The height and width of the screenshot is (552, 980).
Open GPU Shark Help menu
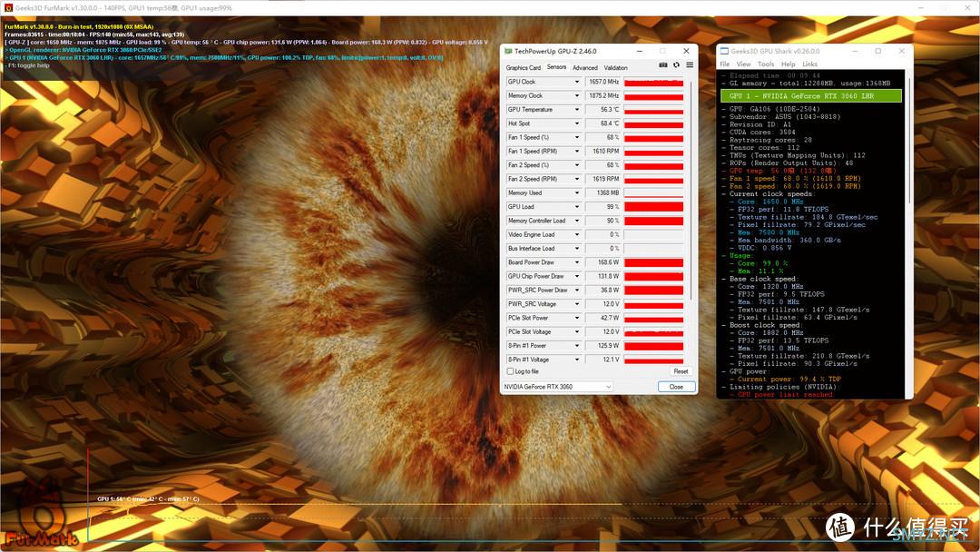point(789,64)
